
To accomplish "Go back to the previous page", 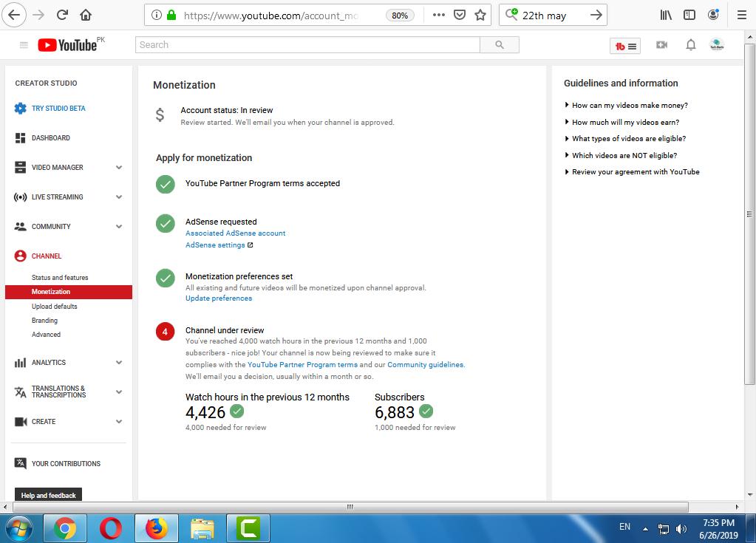I will coord(14,15).
